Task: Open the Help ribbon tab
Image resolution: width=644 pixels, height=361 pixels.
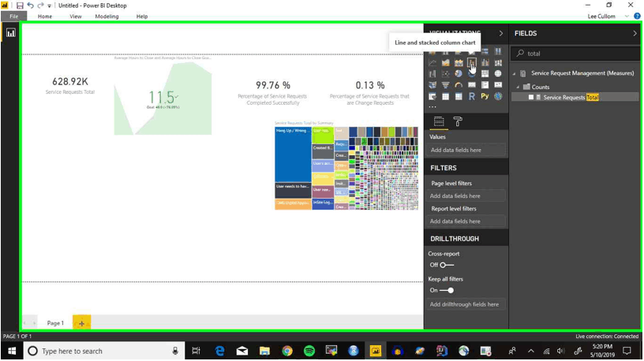Action: 142,17
